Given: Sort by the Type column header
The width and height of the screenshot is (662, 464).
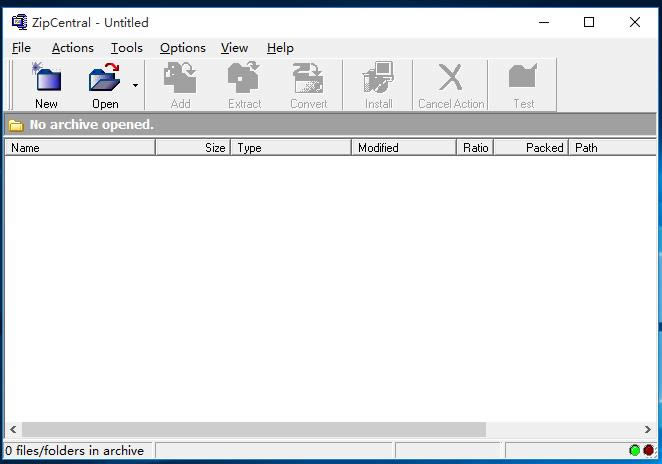Looking at the screenshot, I should coord(291,148).
